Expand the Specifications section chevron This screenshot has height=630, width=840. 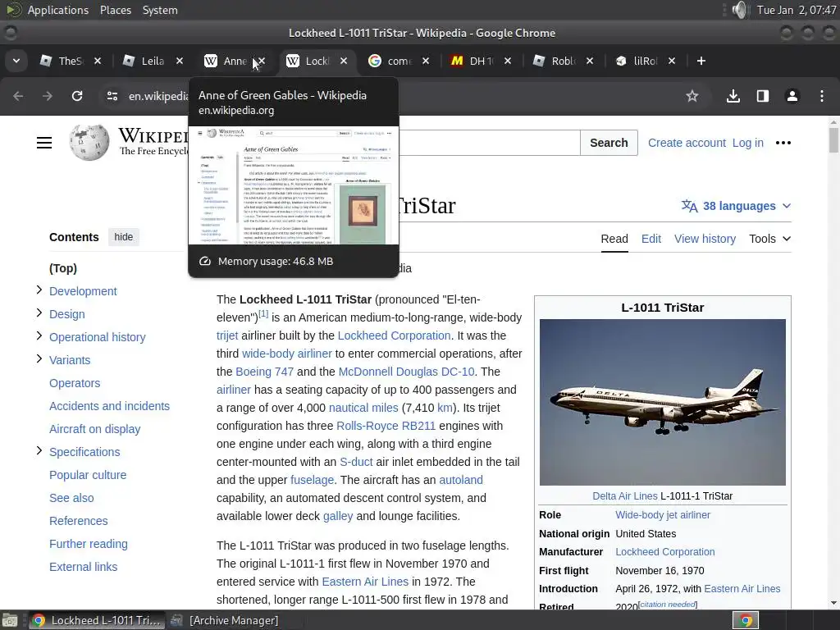coord(39,450)
